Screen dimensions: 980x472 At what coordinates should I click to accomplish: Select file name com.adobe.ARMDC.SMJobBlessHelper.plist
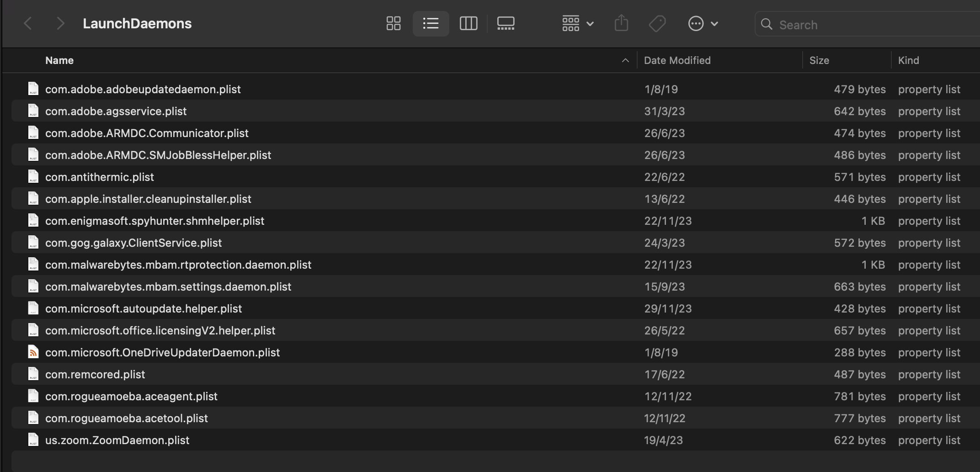158,155
